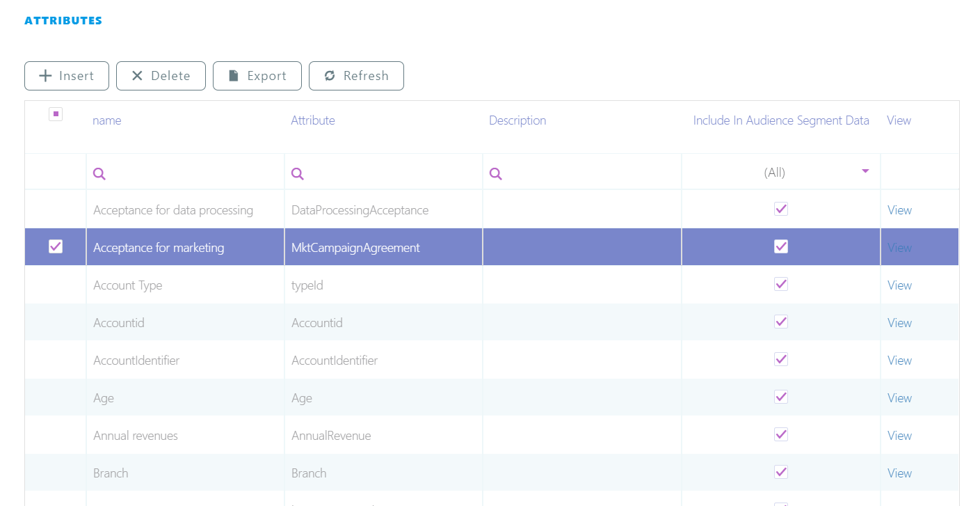Sort by the Attribute column header
This screenshot has height=506, width=980.
point(313,120)
